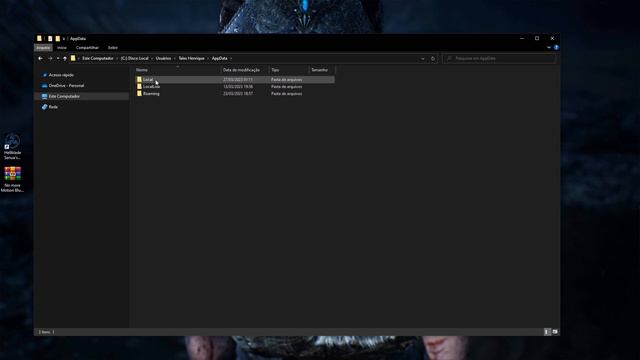Select Usuários in the address path

(x=163, y=58)
